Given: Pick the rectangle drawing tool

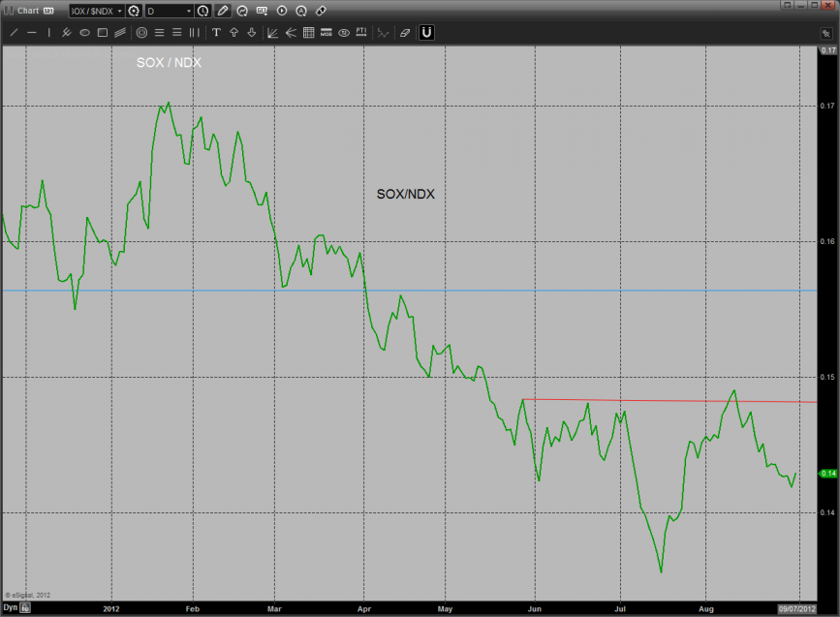Looking at the screenshot, I should 102,32.
